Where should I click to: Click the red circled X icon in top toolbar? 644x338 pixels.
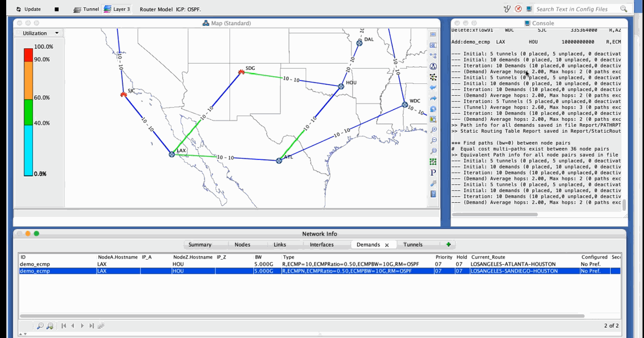pyautogui.click(x=518, y=9)
